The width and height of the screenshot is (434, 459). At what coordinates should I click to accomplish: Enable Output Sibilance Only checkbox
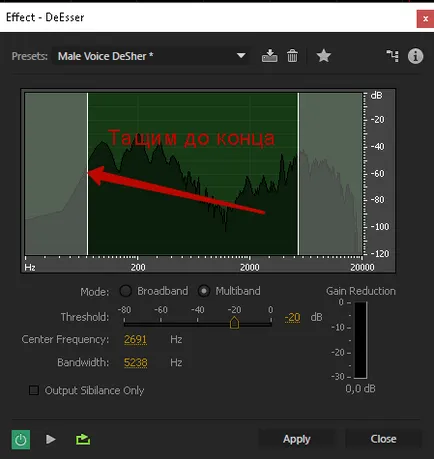[34, 390]
